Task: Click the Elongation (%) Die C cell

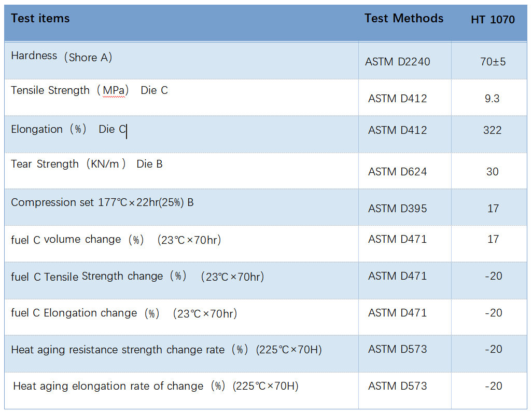Action: [68, 130]
